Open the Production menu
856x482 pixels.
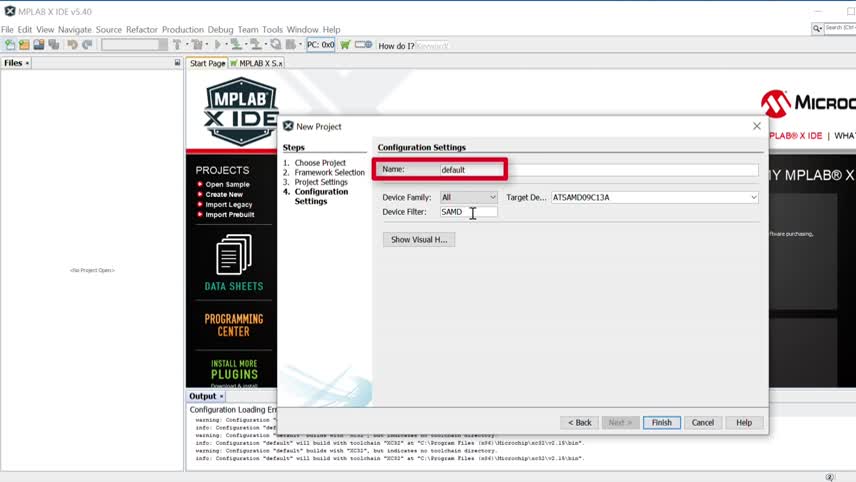(x=182, y=29)
